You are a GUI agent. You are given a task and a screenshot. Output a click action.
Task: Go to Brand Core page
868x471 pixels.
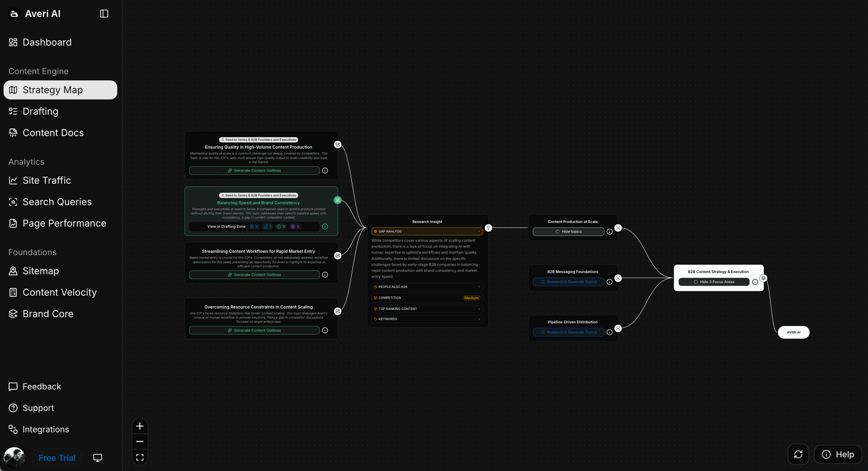[x=48, y=314]
